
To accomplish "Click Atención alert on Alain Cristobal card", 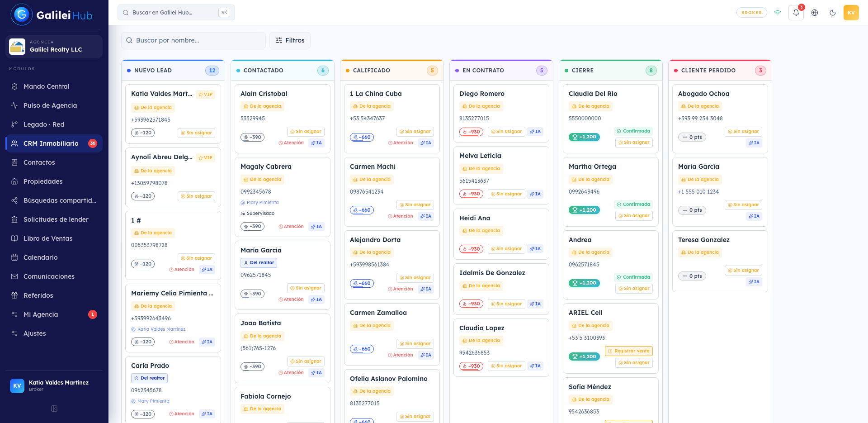I will click(291, 143).
